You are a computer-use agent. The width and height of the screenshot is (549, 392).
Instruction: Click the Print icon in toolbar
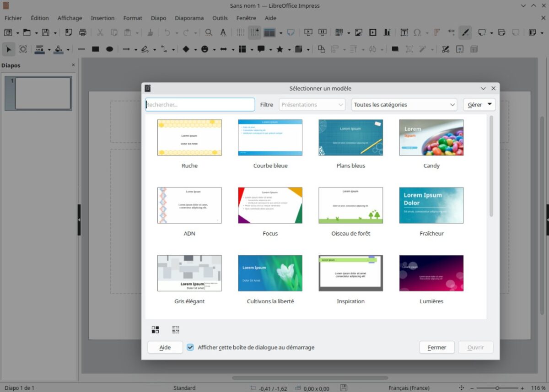click(83, 32)
